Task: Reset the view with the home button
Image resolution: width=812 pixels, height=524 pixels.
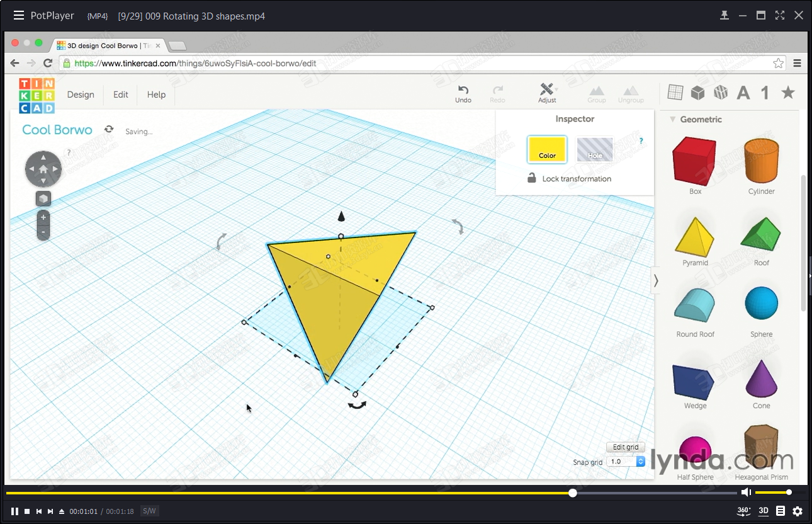Action: tap(43, 169)
